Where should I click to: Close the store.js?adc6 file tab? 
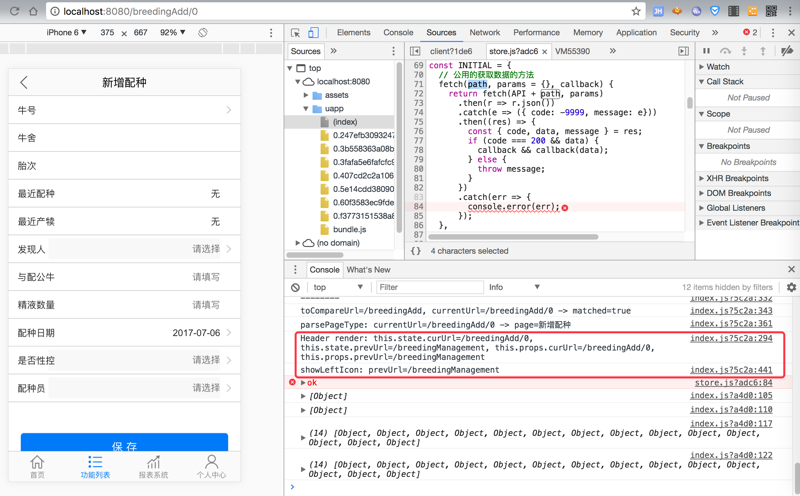pyautogui.click(x=544, y=52)
